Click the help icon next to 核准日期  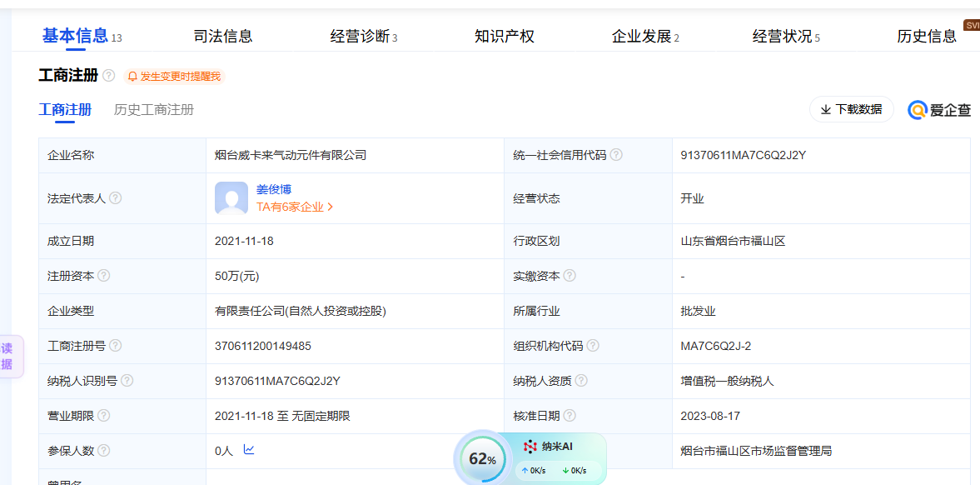(x=570, y=416)
